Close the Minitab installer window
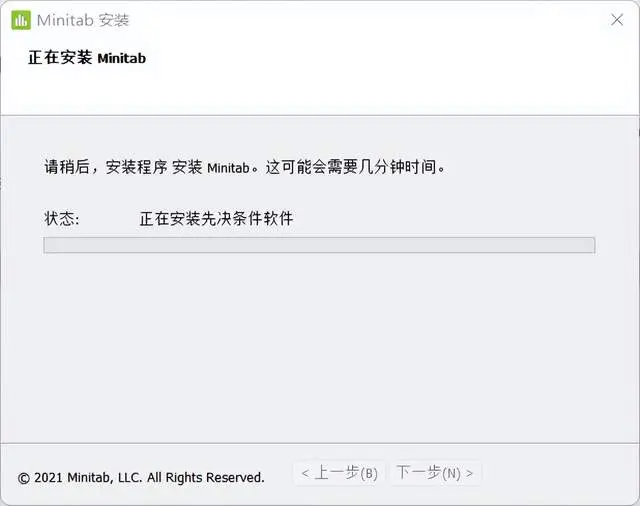 617,20
